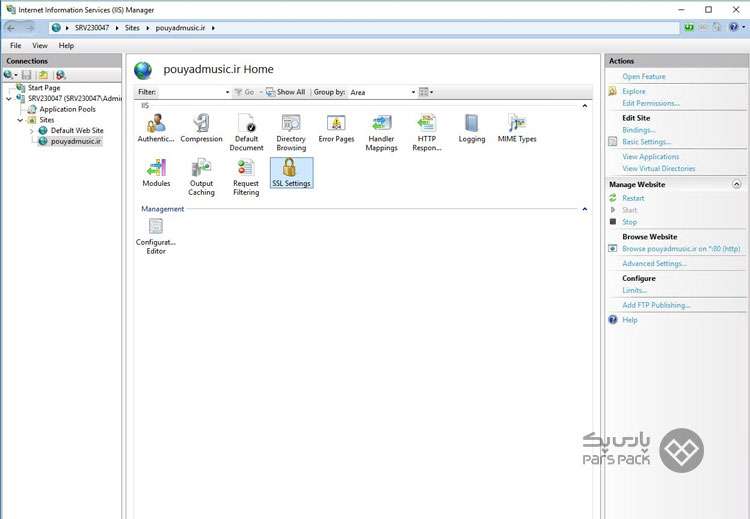750x519 pixels.
Task: Open the Modules feature
Action: coord(156,173)
